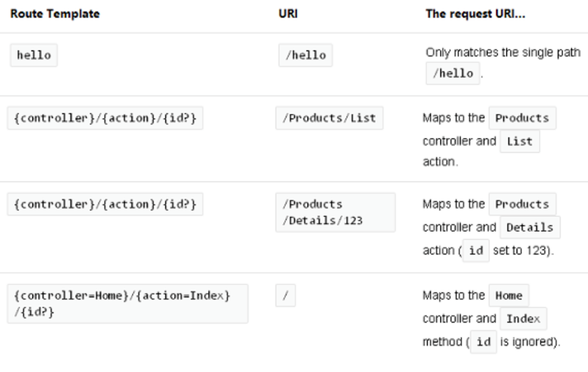
Task: Select the /Products/List URI code
Action: click(329, 119)
